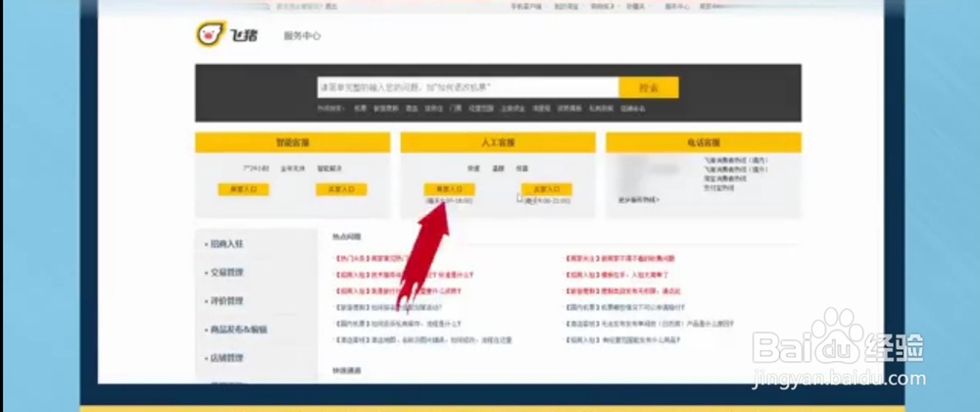Click the 智能客服 card header
The height and width of the screenshot is (412, 980).
click(292, 142)
